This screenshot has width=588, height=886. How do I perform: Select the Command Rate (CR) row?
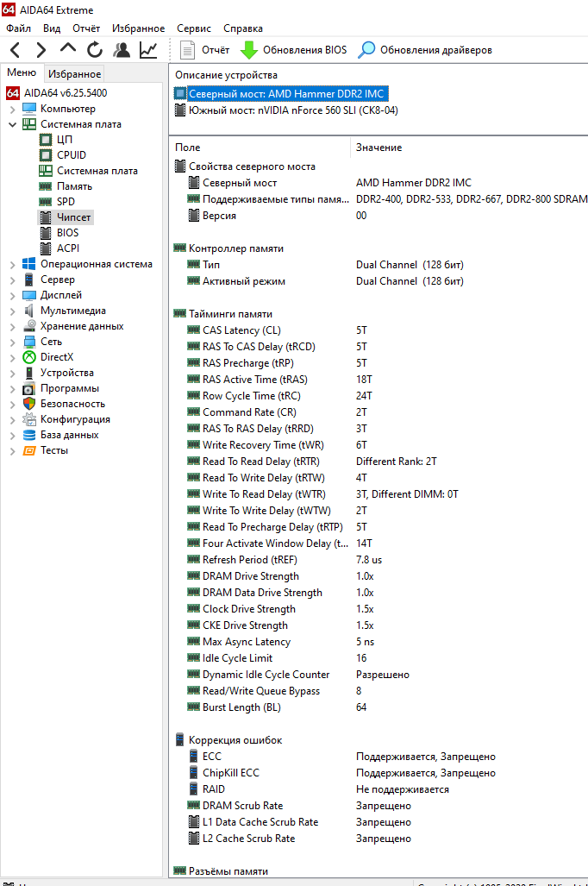pyautogui.click(x=378, y=412)
